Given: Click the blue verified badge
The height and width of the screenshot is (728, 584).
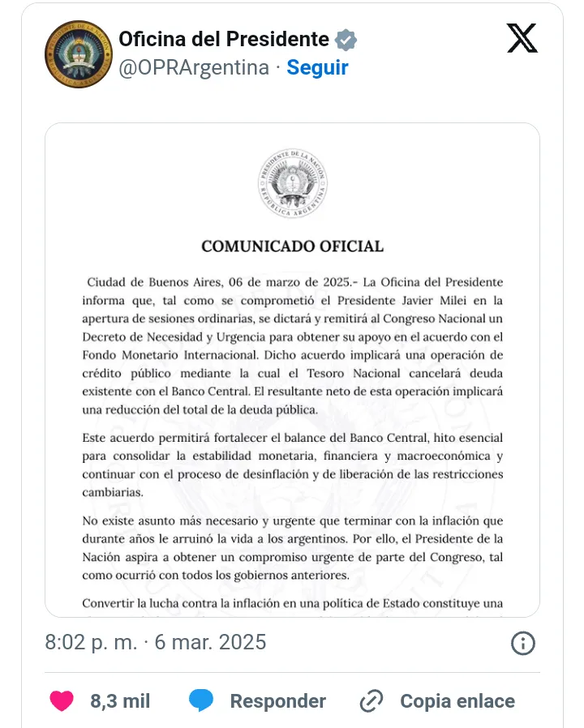Looking at the screenshot, I should pos(346,39).
